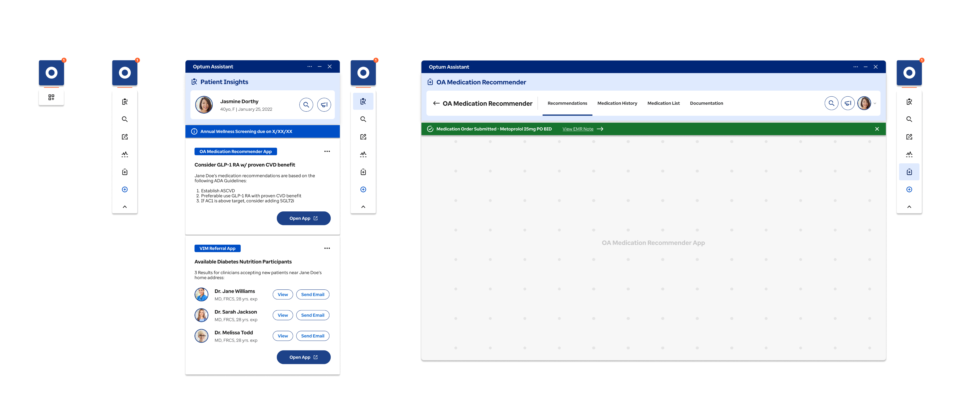
Task: Click the apps grid icon under leftmost Optum logo
Action: click(x=51, y=97)
